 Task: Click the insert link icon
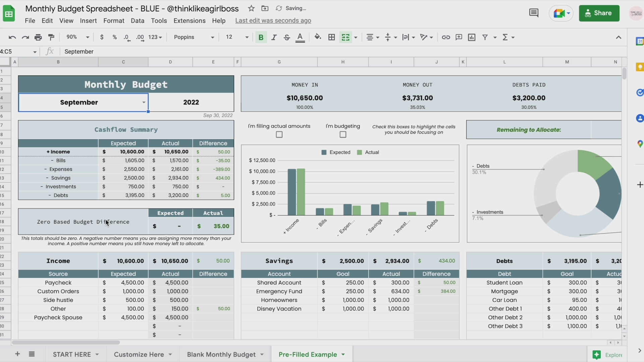click(446, 37)
